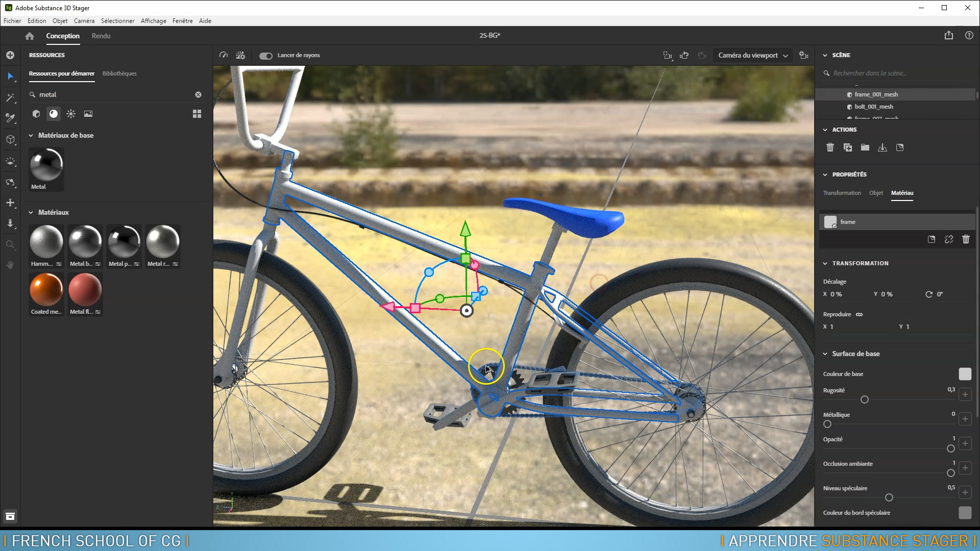Viewport: 980px width, 551px height.
Task: Click the last icon in the Actions row
Action: click(x=900, y=147)
